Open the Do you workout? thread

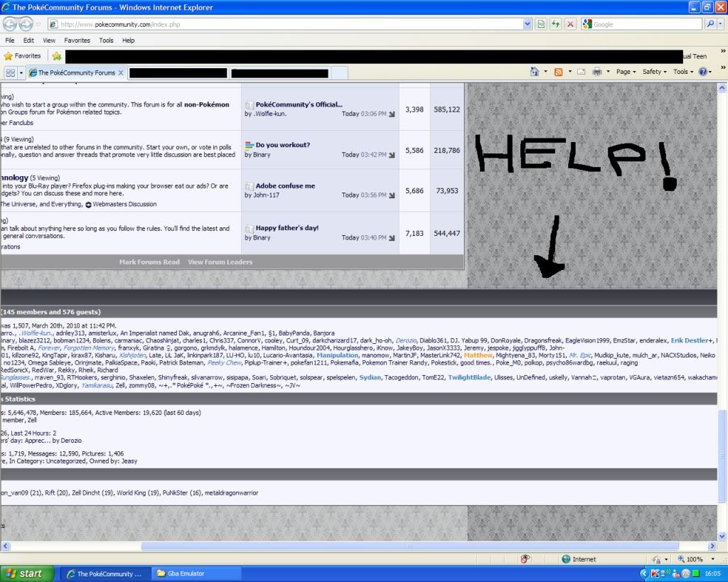pos(283,145)
